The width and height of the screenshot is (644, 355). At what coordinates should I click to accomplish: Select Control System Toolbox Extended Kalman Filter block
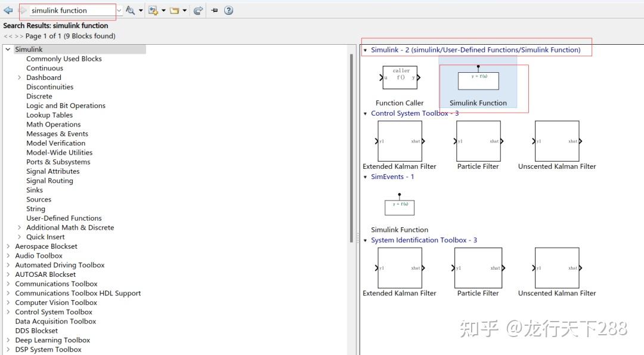pos(399,141)
